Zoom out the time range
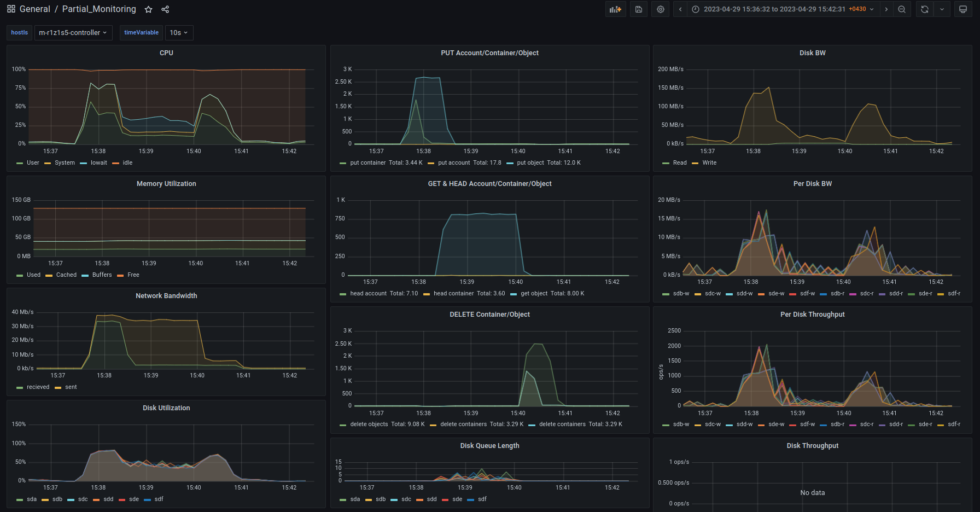 pos(902,9)
